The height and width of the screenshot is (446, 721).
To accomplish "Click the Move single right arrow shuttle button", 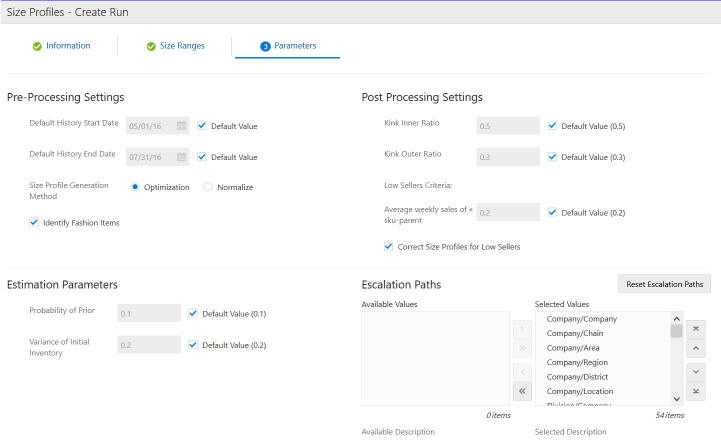I will (522, 329).
